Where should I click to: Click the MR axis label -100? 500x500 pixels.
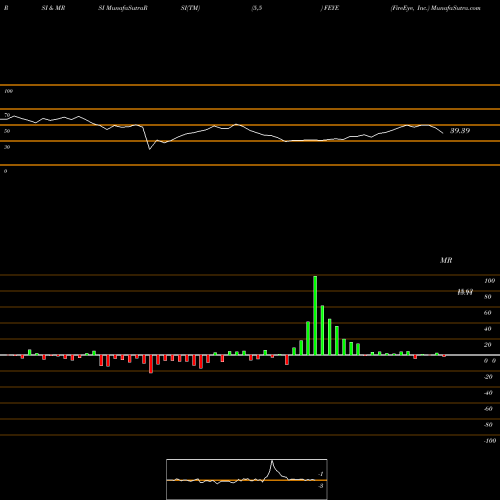pos(490,441)
